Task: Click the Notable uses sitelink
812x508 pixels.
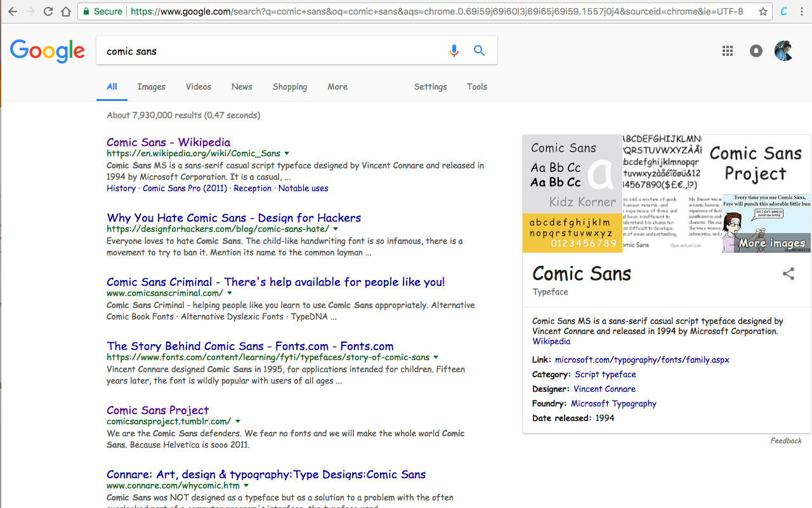Action: (303, 189)
